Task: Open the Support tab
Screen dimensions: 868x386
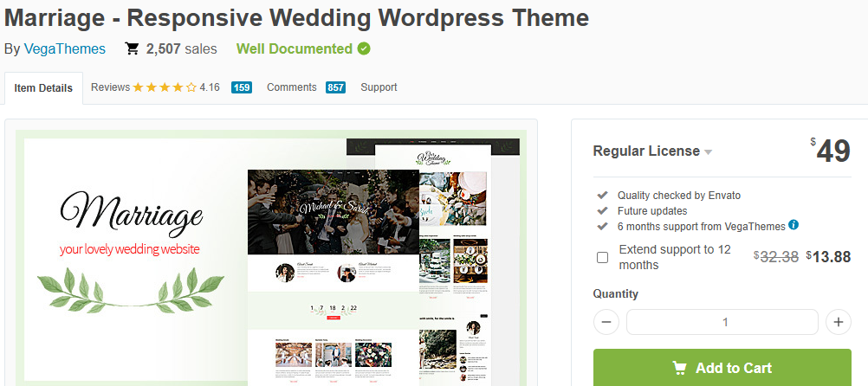Action: [x=379, y=87]
